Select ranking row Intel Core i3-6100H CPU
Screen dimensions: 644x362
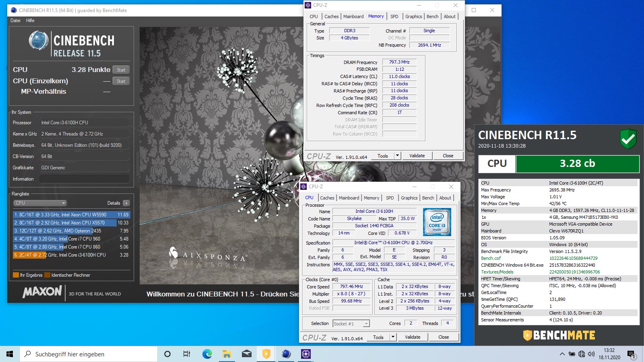coord(71,255)
